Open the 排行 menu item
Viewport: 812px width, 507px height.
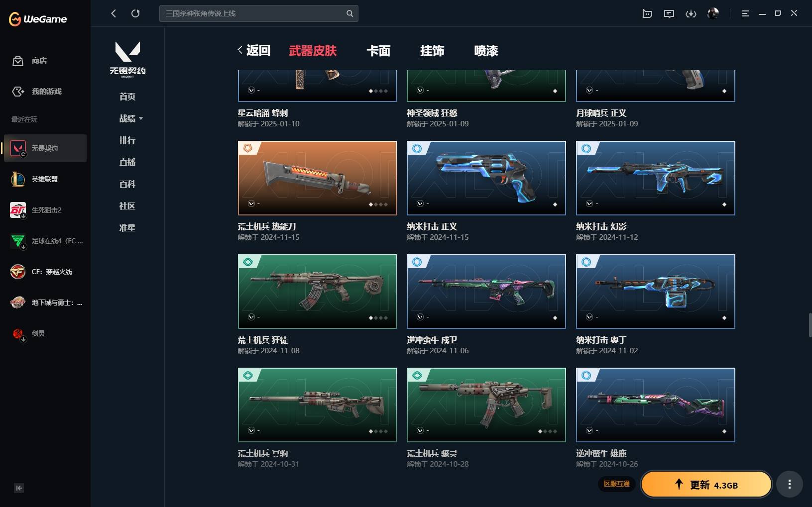point(127,140)
